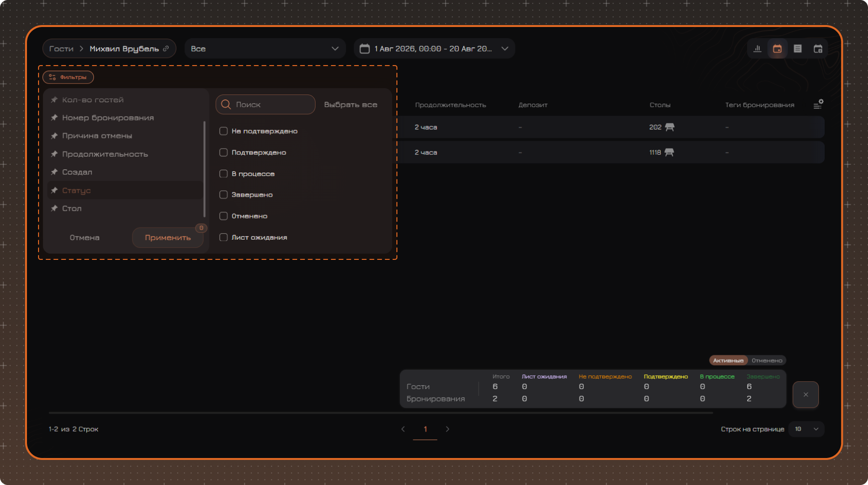
Task: Select the orange calendar view icon
Action: pos(777,49)
